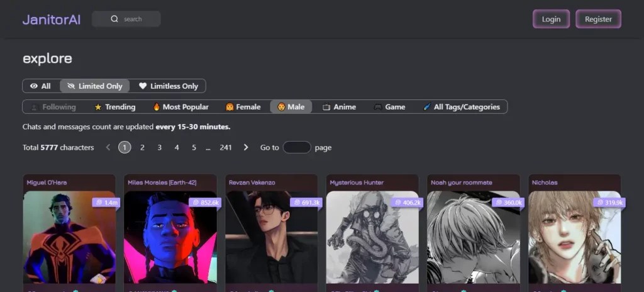This screenshot has height=292, width=644.
Task: Go to previous page arrow
Action: click(108, 147)
